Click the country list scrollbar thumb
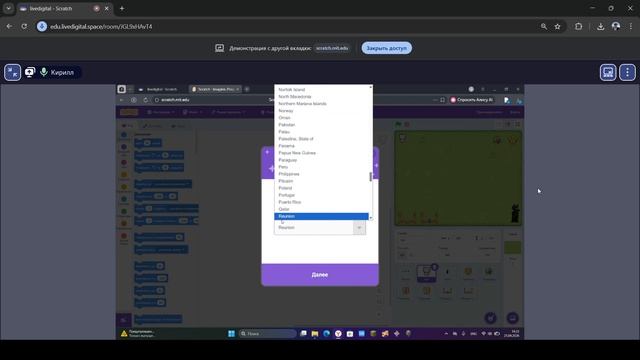This screenshot has width=640, height=360. tap(371, 177)
